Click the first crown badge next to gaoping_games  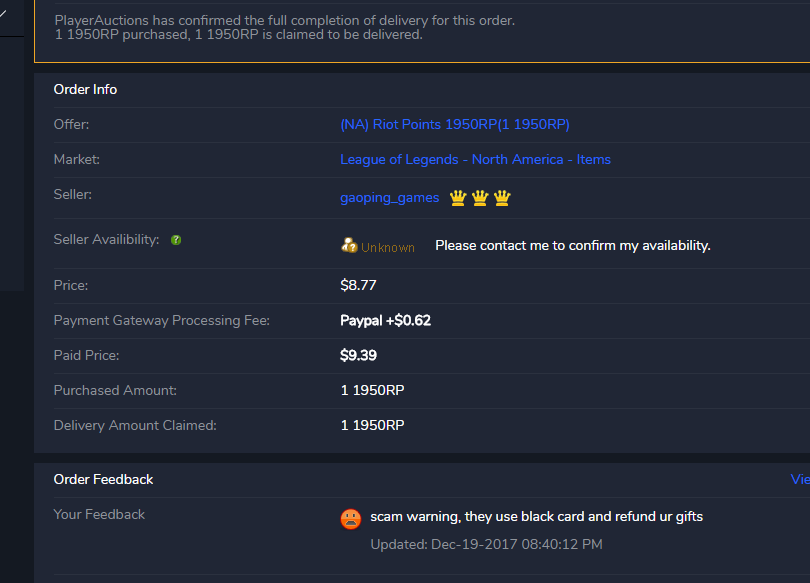point(458,197)
